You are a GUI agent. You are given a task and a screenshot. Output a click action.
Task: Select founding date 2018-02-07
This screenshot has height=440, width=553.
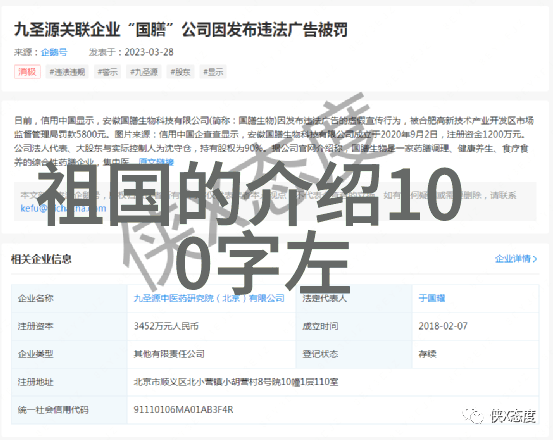[443, 326]
